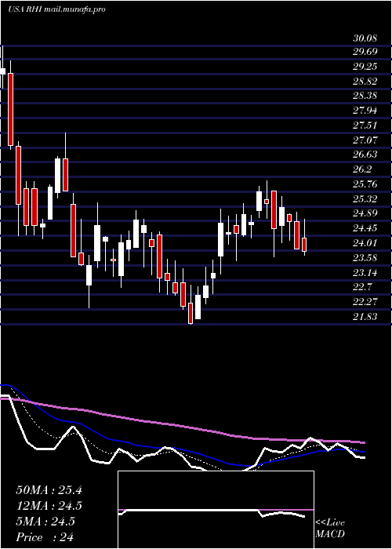Click the 26.2 price label

[x=362, y=170]
